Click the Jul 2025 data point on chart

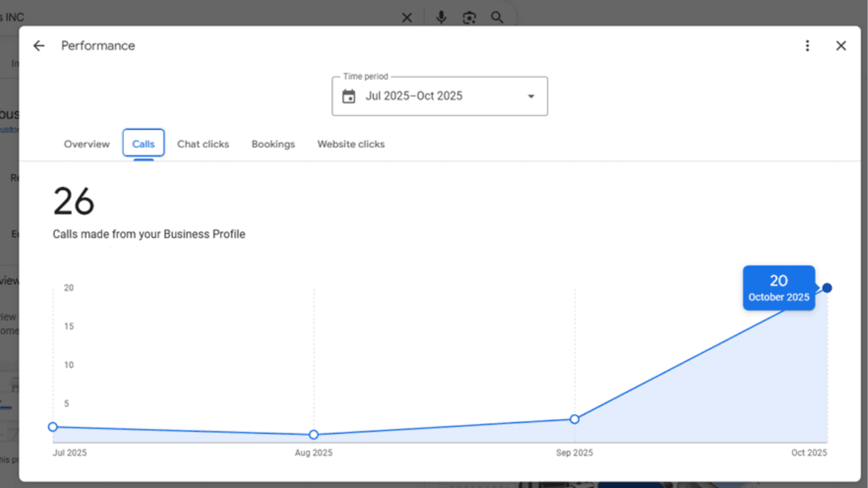click(x=53, y=427)
